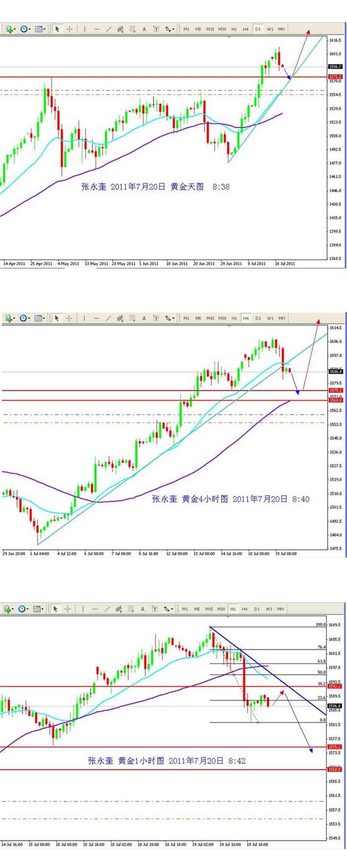Toggle M30 timeframe above the 4-hour chart
The height and width of the screenshot is (868, 347).
click(x=222, y=318)
